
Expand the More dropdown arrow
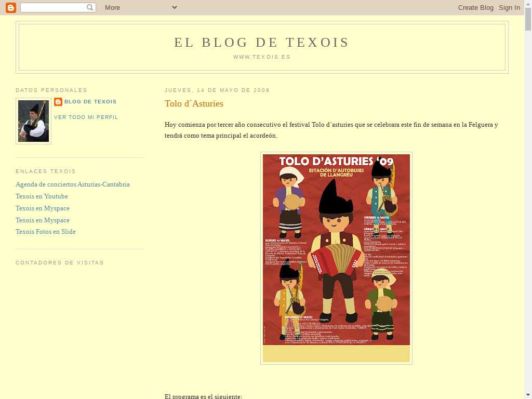[x=175, y=7]
